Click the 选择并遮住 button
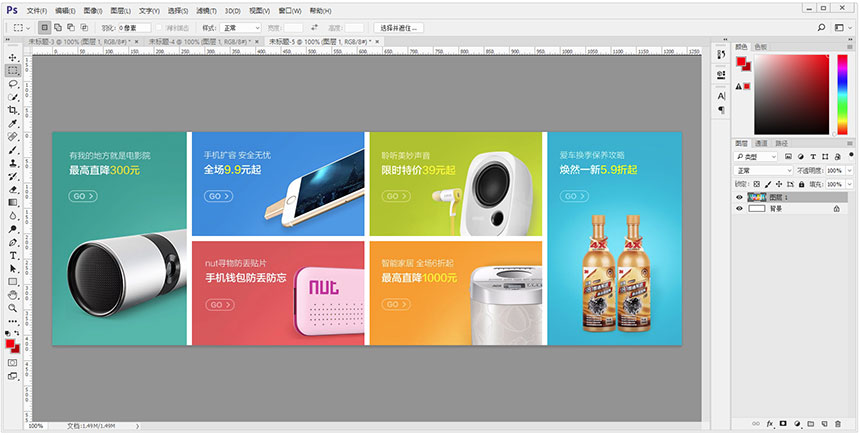Viewport: 860px width, 435px height. [x=400, y=28]
